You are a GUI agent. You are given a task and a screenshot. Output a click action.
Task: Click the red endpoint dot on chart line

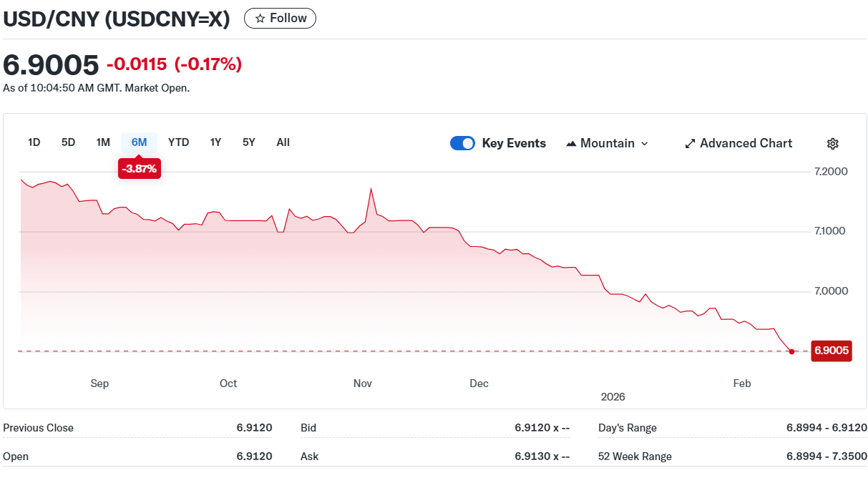(791, 351)
